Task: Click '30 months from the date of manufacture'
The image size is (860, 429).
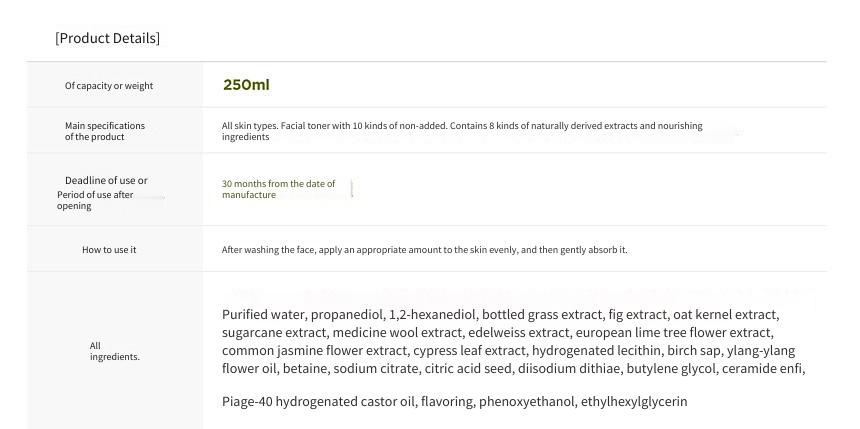Action: pos(279,189)
